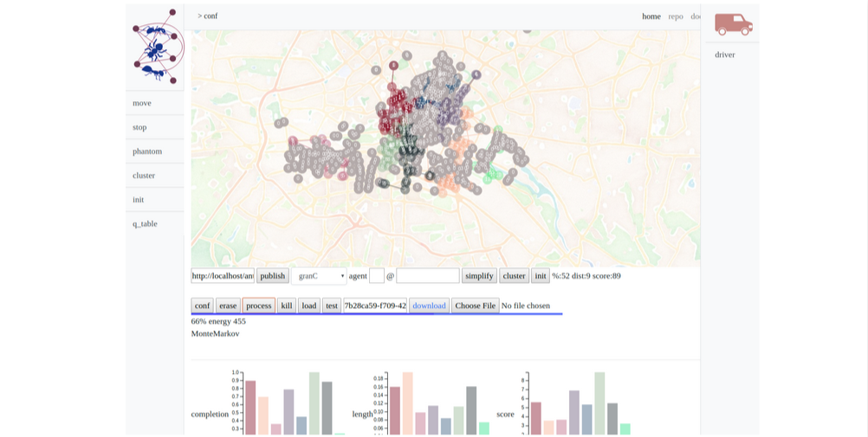Click the driver label in right panel

coord(725,55)
